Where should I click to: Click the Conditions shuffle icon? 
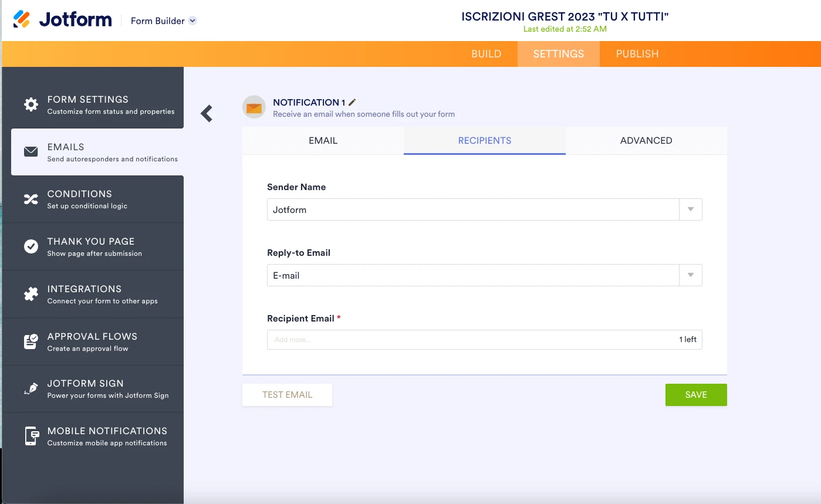pos(31,199)
